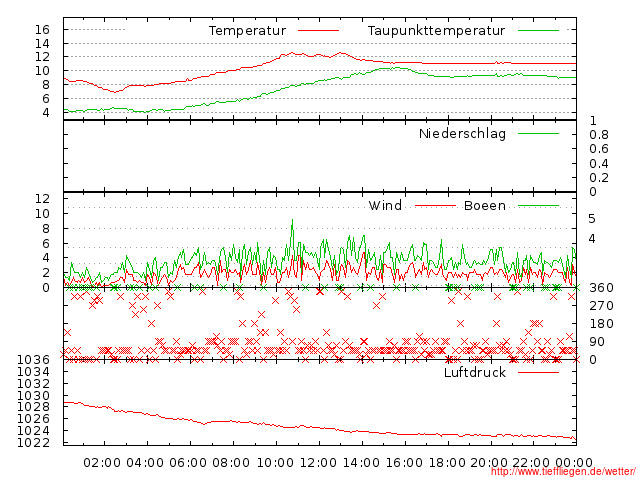Click the 1026 pressure axis value

[x=33, y=418]
